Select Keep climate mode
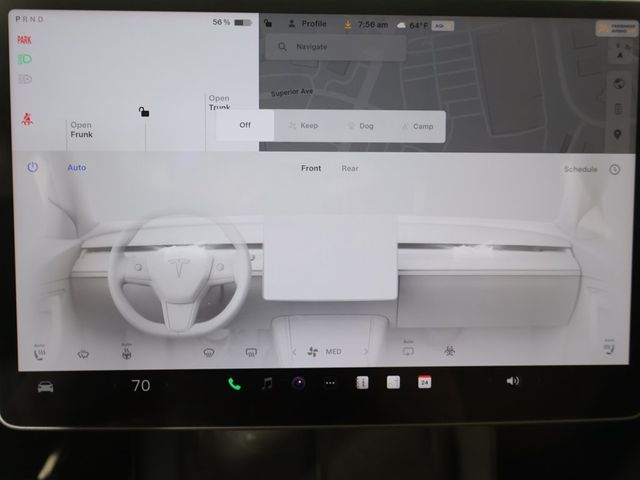The image size is (640, 480). 303,126
